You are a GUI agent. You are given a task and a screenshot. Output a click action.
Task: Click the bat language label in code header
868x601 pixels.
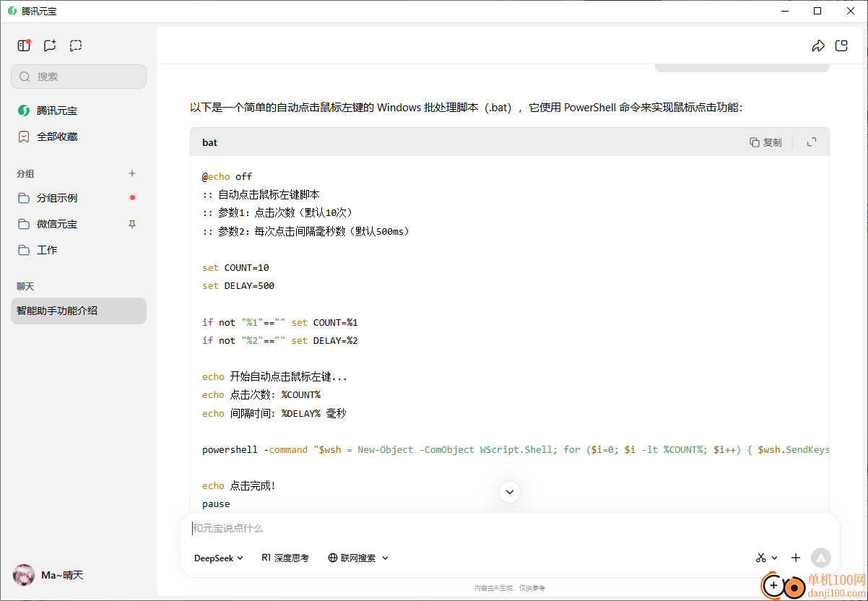pos(209,142)
